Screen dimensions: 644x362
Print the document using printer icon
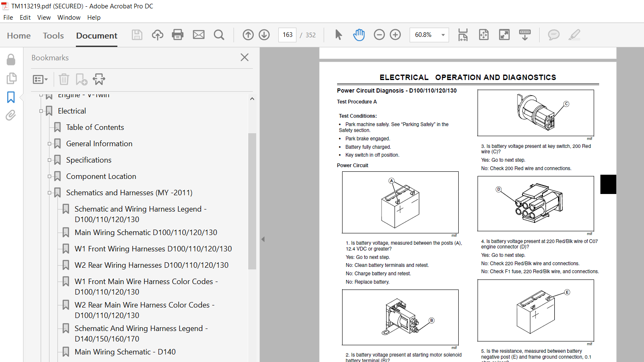tap(178, 35)
